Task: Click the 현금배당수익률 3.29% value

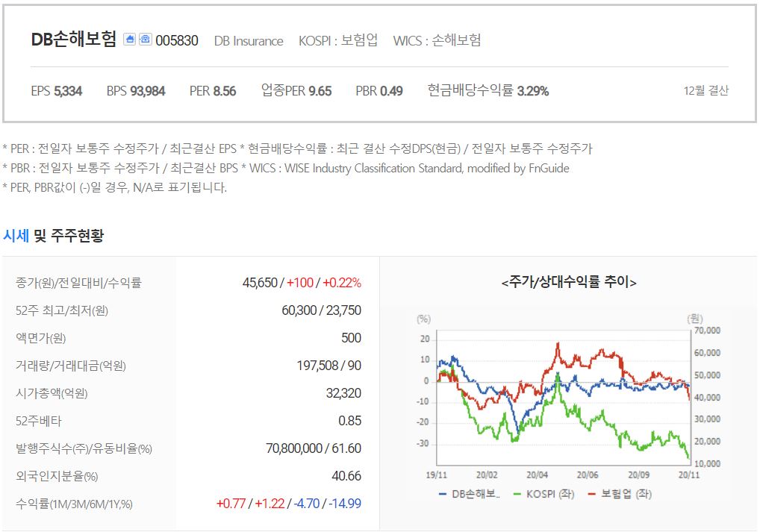Action: (x=488, y=90)
